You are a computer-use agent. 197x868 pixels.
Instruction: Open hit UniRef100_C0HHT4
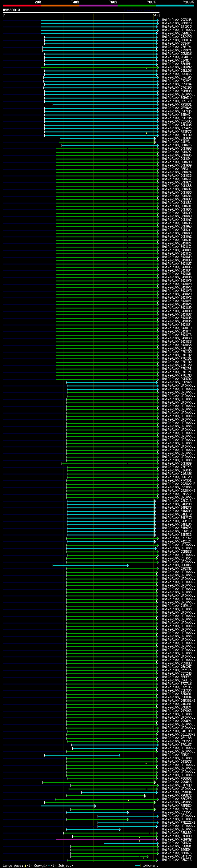click(177, 40)
